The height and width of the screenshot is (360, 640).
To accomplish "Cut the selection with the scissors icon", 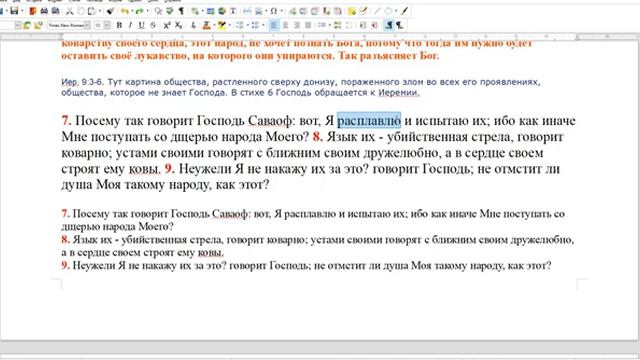I will pos(70,11).
